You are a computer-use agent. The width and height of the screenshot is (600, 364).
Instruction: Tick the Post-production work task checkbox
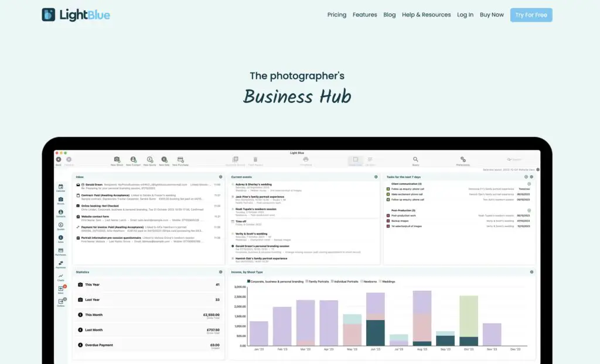point(388,215)
